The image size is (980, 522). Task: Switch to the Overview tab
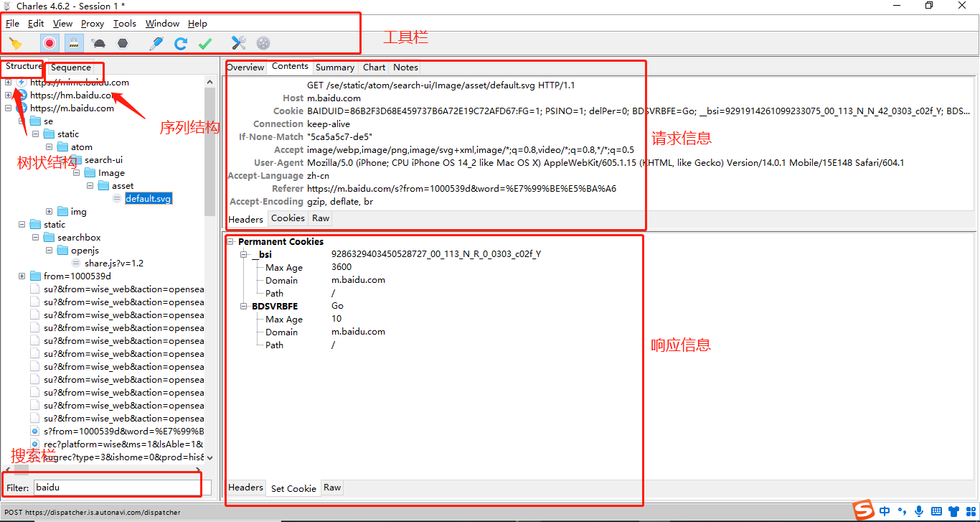(x=245, y=67)
